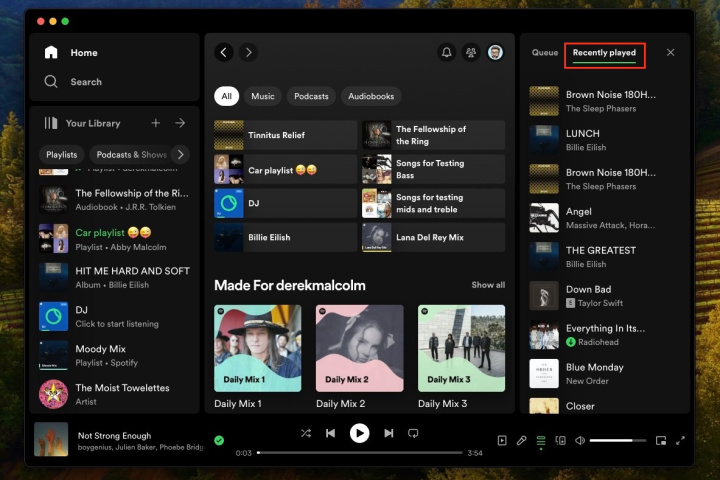
Task: Open the user profile avatar menu
Action: point(495,52)
